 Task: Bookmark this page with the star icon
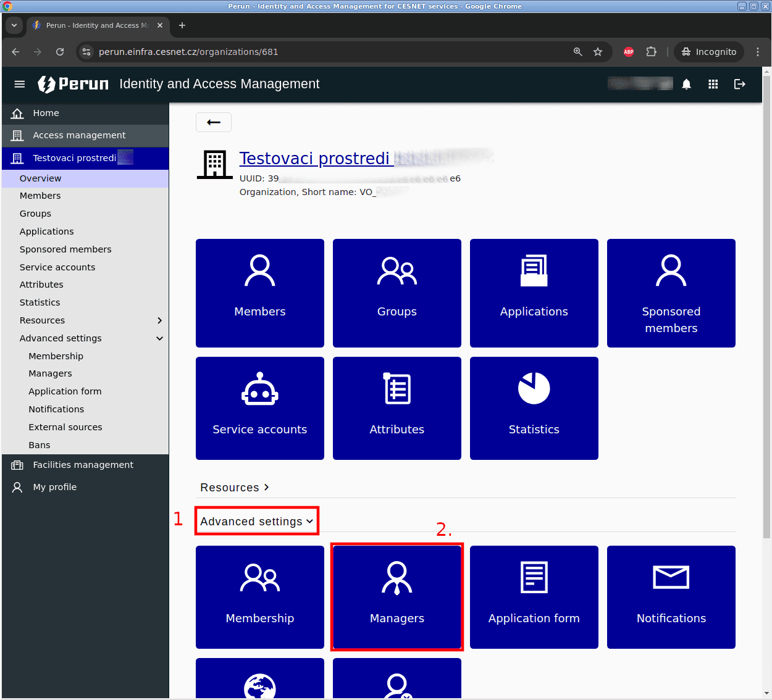[597, 52]
